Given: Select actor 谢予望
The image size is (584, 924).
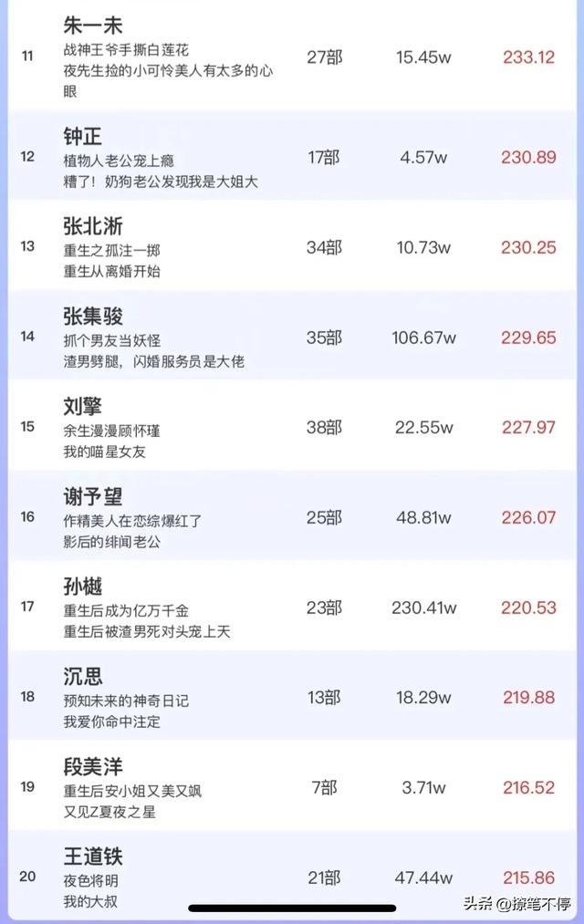Looking at the screenshot, I should point(93,497).
